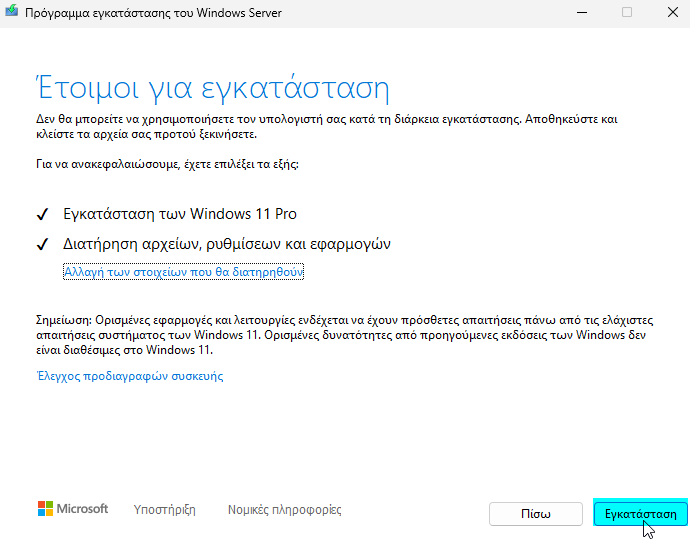Minimize the Windows Server setup window
Screen dimensions: 690x543
582,12
